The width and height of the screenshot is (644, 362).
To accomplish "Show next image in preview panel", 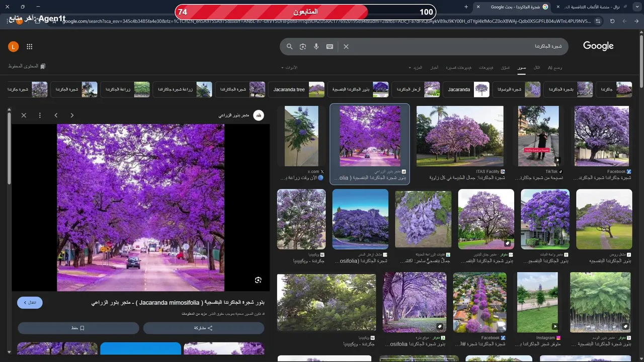I will pyautogui.click(x=56, y=115).
